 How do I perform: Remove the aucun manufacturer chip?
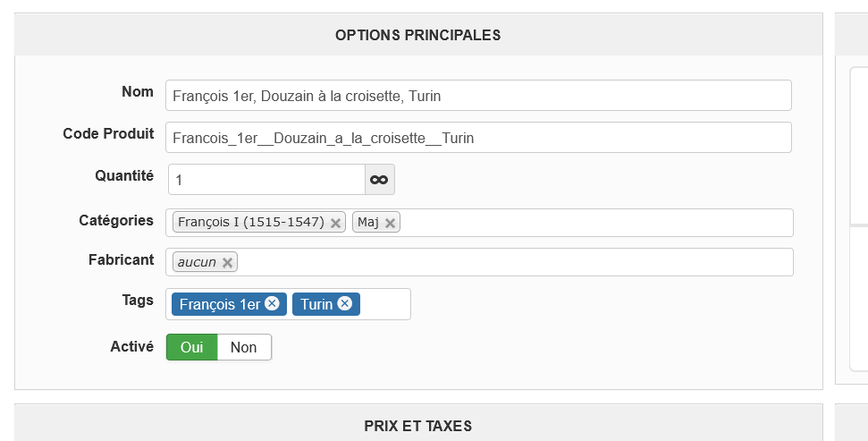point(227,262)
